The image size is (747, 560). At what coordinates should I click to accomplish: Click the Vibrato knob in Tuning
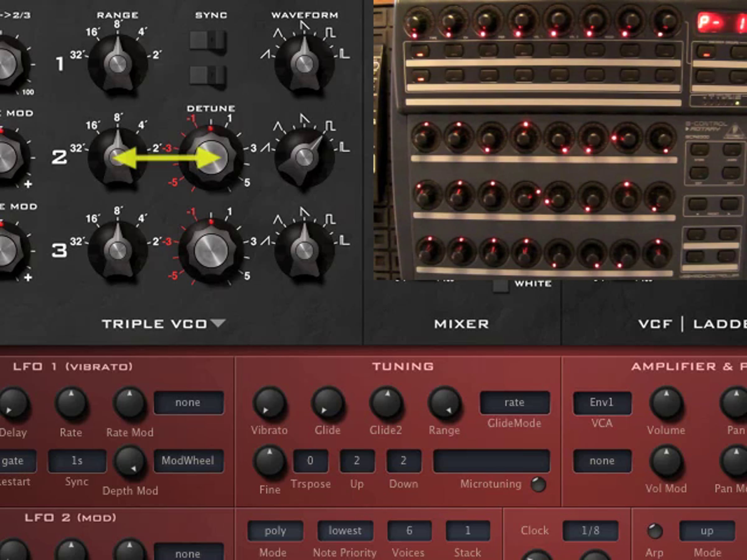click(x=270, y=403)
